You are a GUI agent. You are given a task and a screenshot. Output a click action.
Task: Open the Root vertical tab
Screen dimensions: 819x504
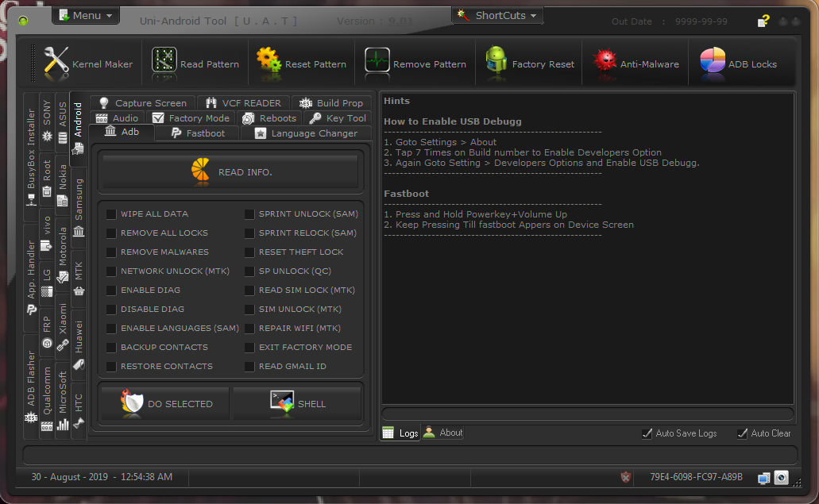pyautogui.click(x=47, y=179)
